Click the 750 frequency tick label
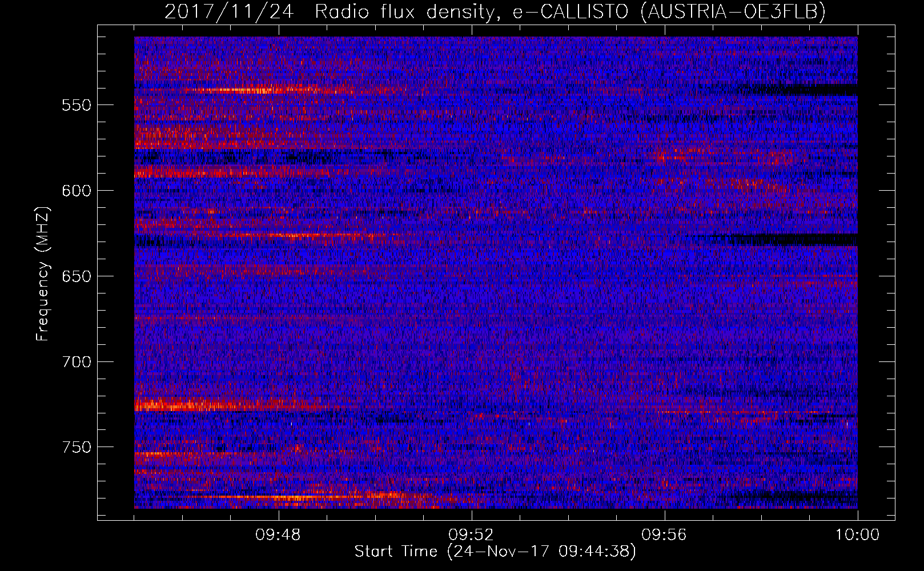Viewport: 924px width, 571px height. coord(77,447)
